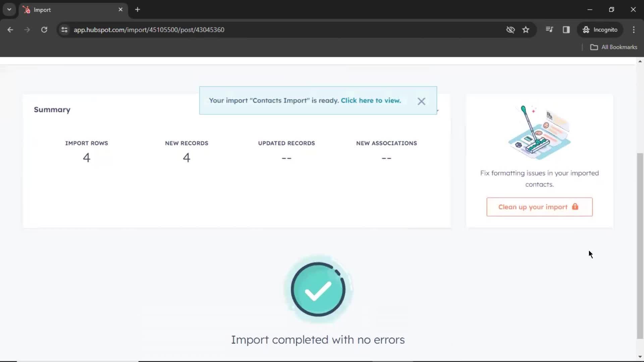644x362 pixels.
Task: Click the browser split-view icon
Action: click(566, 29)
